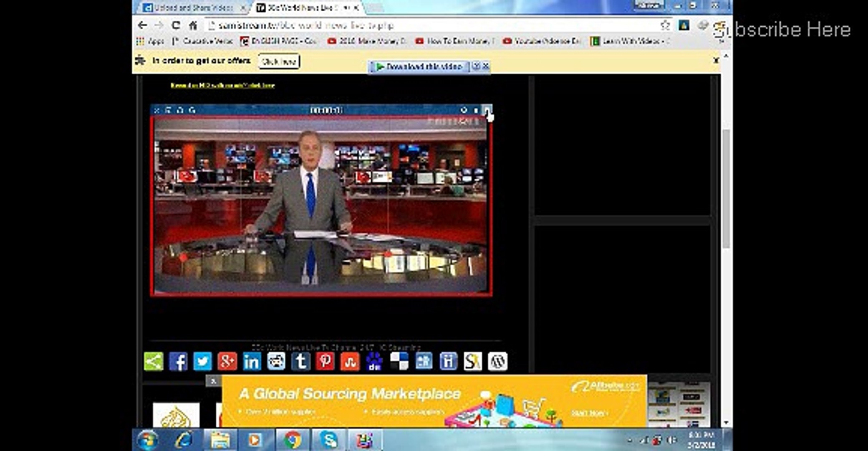
Task: Open the Creative Verse bookmark
Action: (x=202, y=41)
